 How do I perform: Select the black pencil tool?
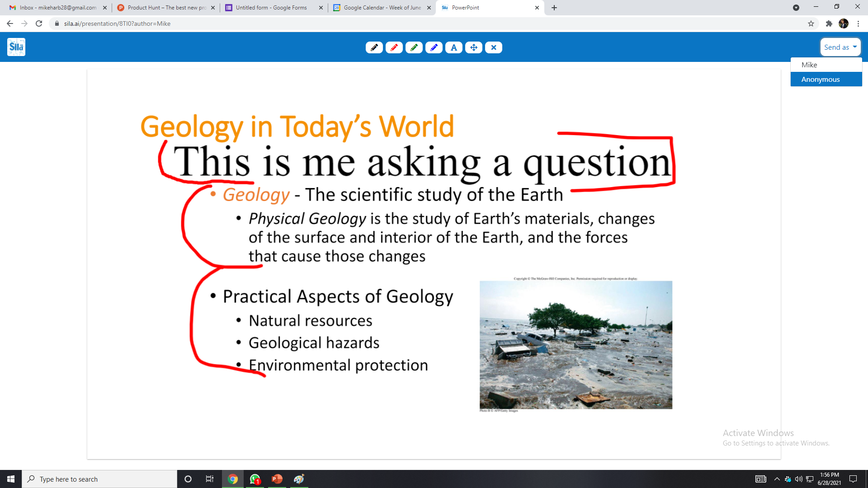point(374,47)
